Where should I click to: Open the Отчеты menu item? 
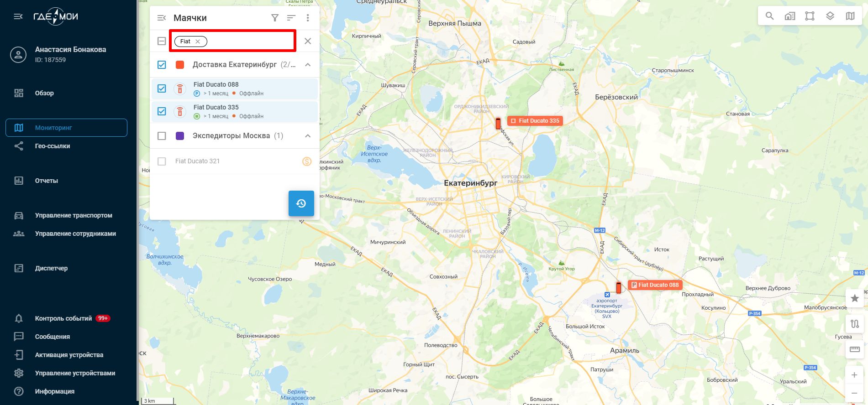(x=47, y=181)
